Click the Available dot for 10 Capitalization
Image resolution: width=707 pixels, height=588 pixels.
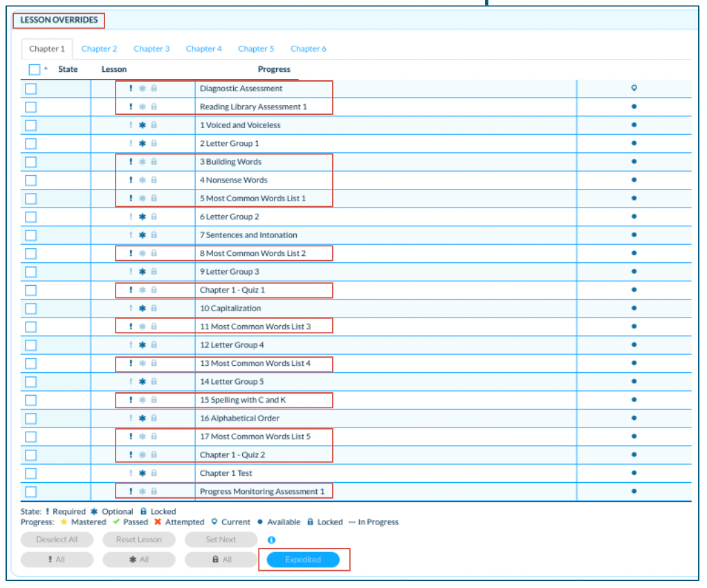[x=634, y=308]
